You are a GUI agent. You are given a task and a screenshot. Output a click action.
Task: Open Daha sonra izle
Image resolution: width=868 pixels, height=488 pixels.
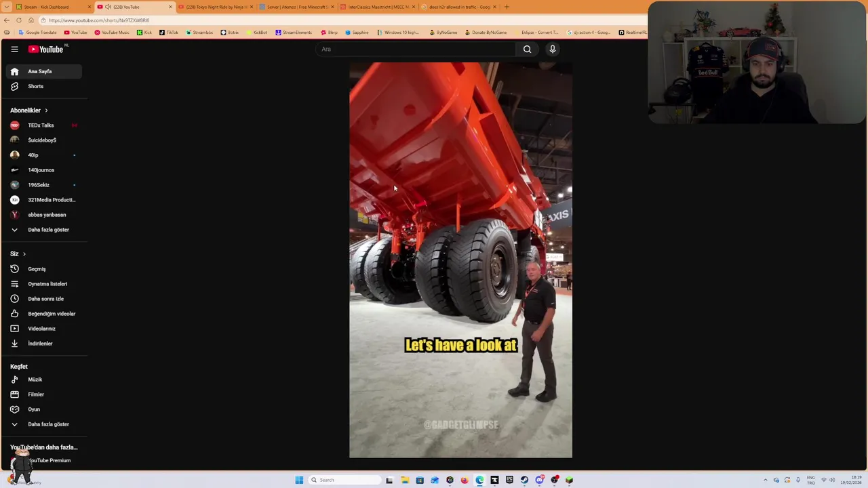pyautogui.click(x=43, y=299)
